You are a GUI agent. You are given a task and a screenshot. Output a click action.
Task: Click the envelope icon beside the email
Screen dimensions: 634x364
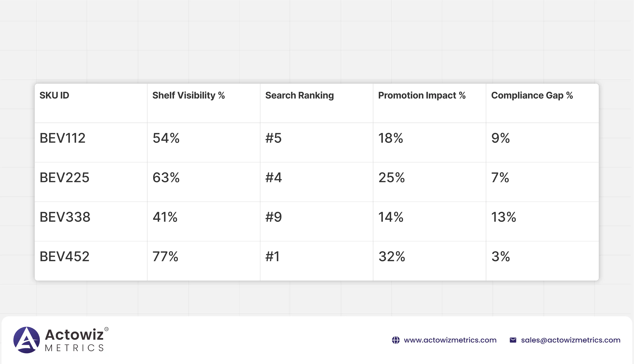point(513,340)
